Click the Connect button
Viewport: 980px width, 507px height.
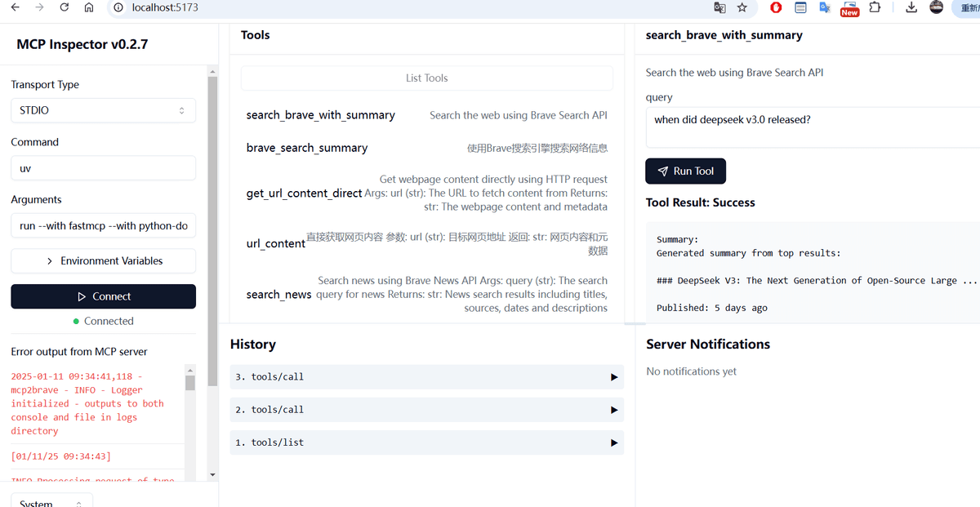pyautogui.click(x=103, y=296)
